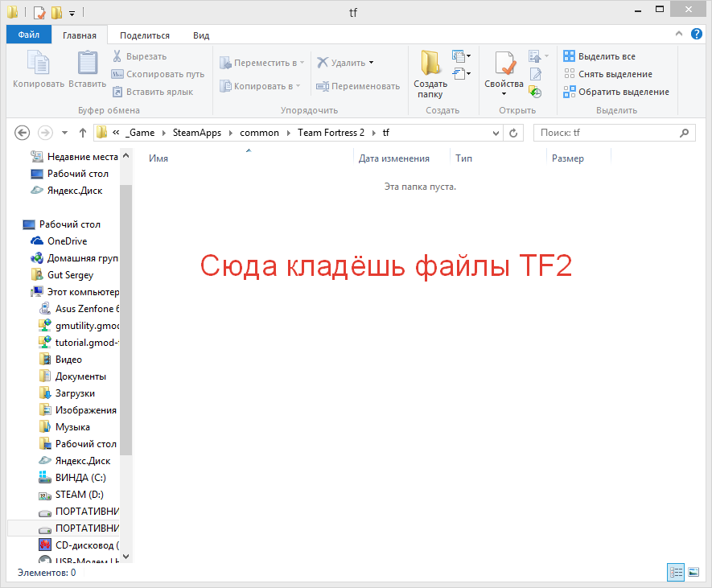Open the address bar history dropdown

496,133
